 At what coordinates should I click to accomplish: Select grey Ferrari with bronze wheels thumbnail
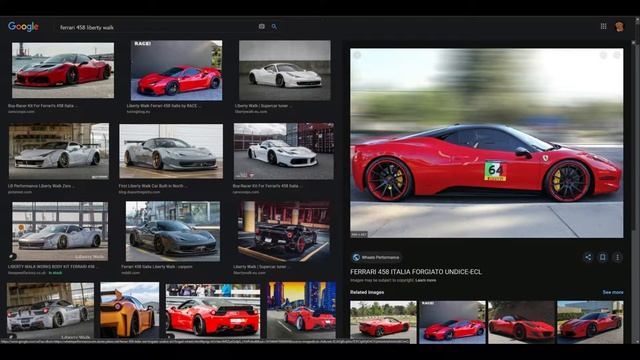[171, 151]
